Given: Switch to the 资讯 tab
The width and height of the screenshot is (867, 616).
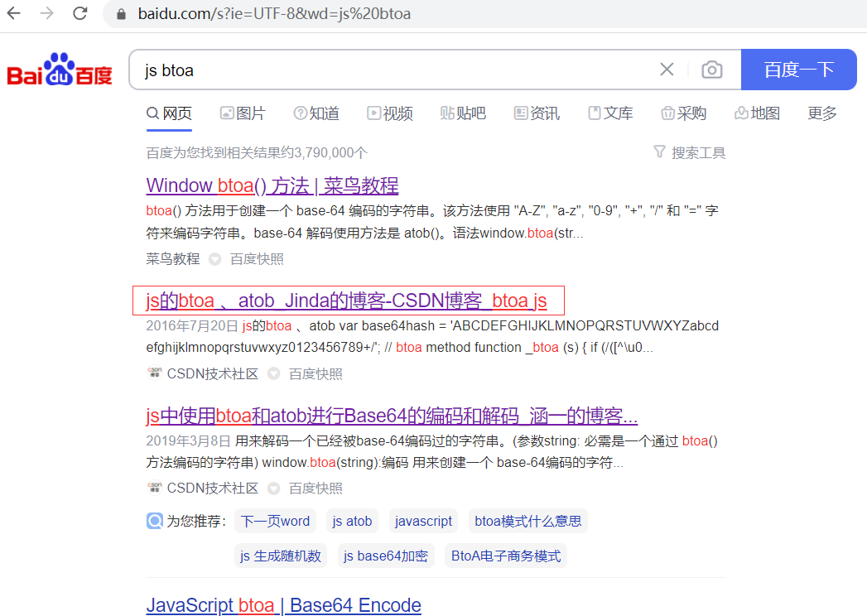Looking at the screenshot, I should (x=537, y=113).
